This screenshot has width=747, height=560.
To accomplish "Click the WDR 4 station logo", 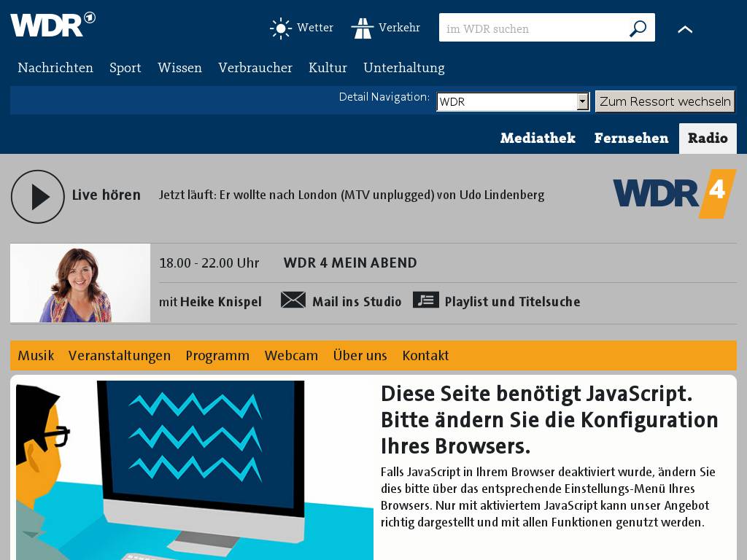I will point(674,194).
